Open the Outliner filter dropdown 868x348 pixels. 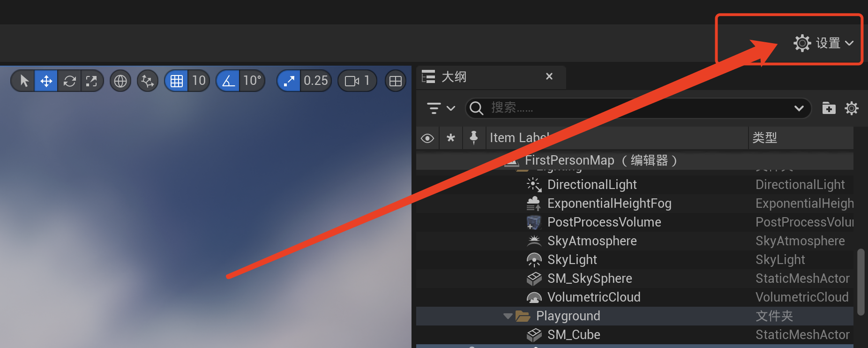(x=441, y=108)
